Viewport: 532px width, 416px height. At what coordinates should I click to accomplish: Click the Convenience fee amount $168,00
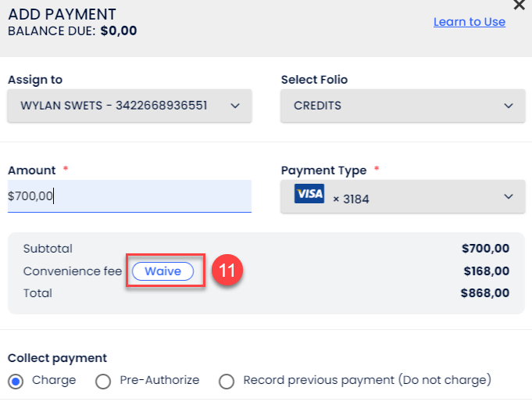point(485,271)
